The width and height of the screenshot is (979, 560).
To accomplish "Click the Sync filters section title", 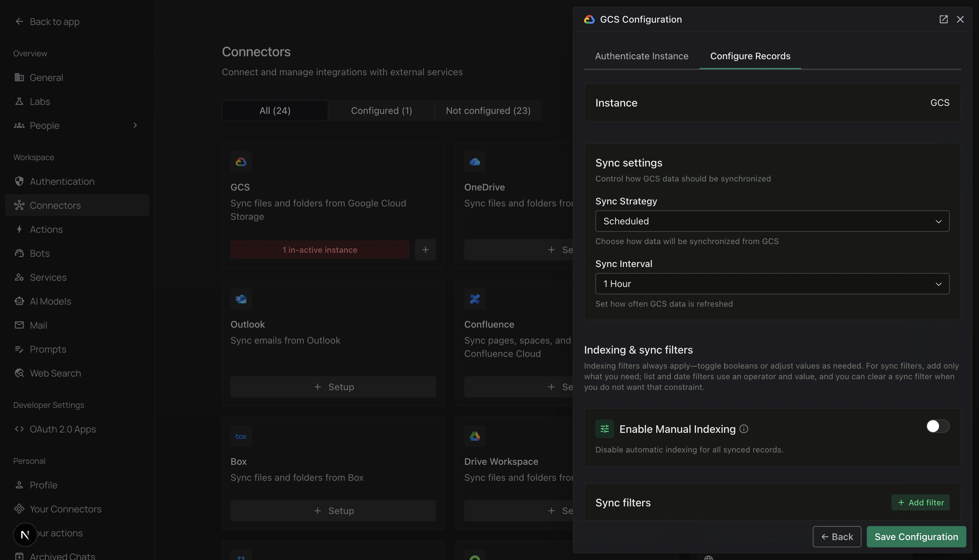I will tap(623, 503).
